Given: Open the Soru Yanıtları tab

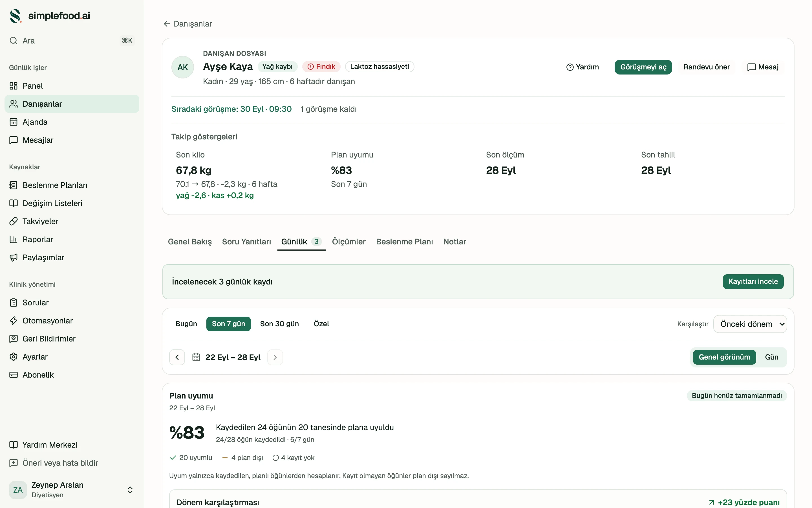Looking at the screenshot, I should pyautogui.click(x=247, y=242).
